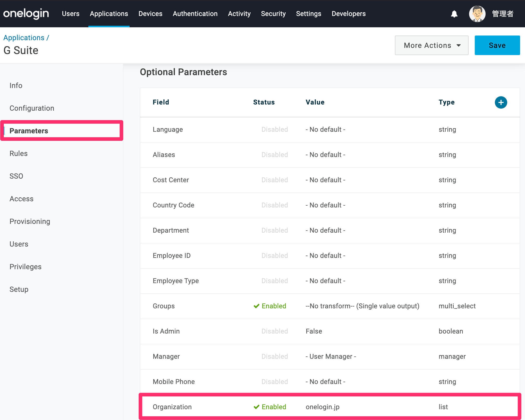Click the OneLogin logo
The width and height of the screenshot is (525, 420).
pos(26,14)
